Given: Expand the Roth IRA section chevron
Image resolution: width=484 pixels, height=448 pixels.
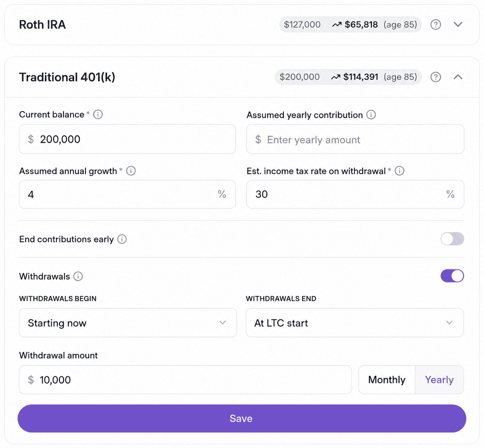Looking at the screenshot, I should pyautogui.click(x=458, y=24).
